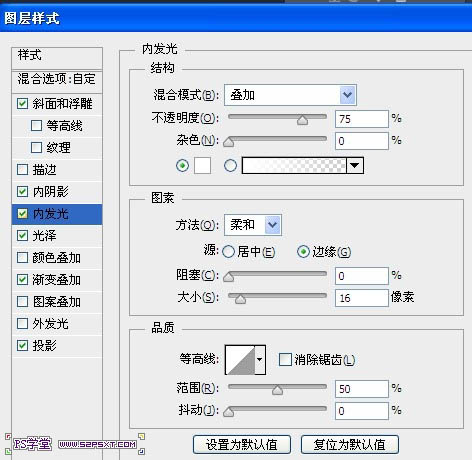The width and height of the screenshot is (472, 460).
Task: Select the 居中 source radio button
Action: tap(229, 252)
